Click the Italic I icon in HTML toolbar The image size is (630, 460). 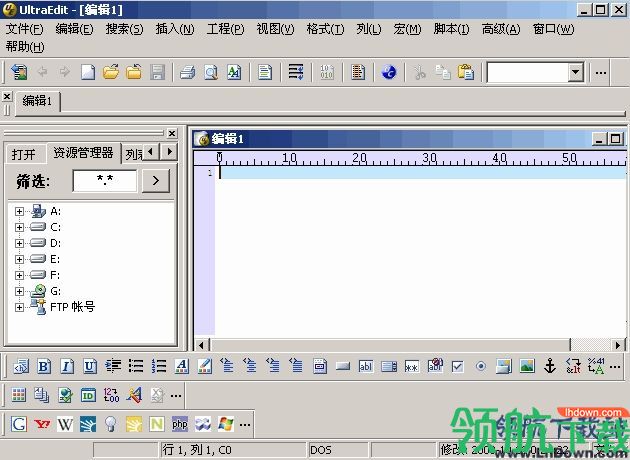67,366
